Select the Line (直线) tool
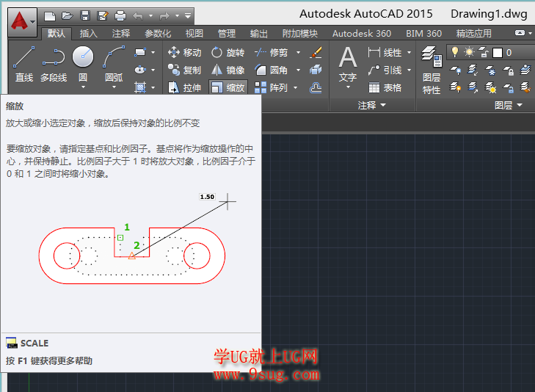This screenshot has width=535, height=392. 24,64
